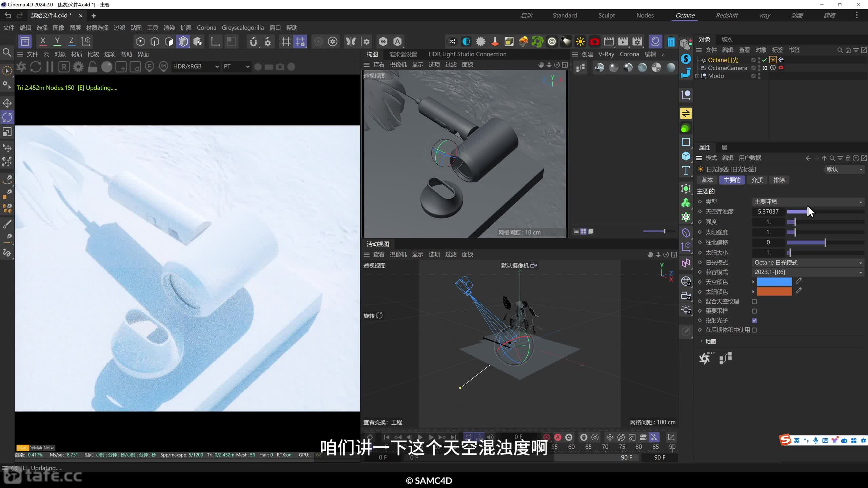Toggle Modo object visibility dots
868x488 pixels.
tap(759, 76)
